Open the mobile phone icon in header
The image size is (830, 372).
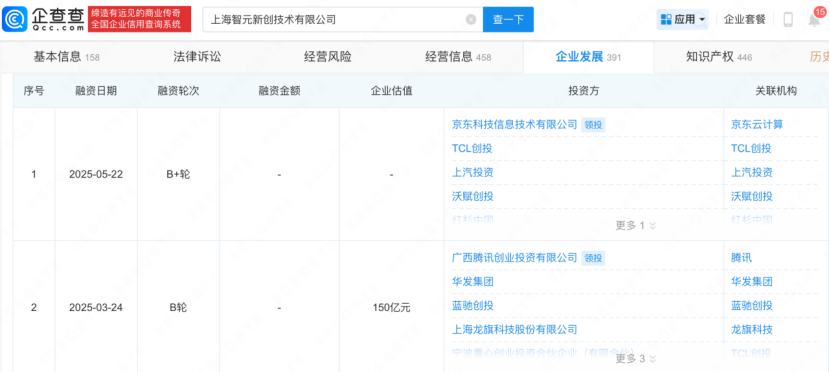[788, 20]
